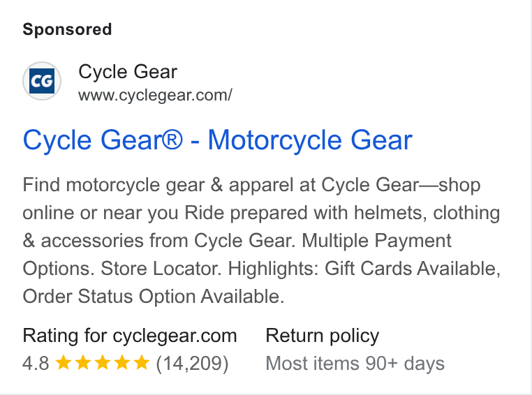
Task: Click the Gift Cards Available highlight text
Action: pos(411,269)
